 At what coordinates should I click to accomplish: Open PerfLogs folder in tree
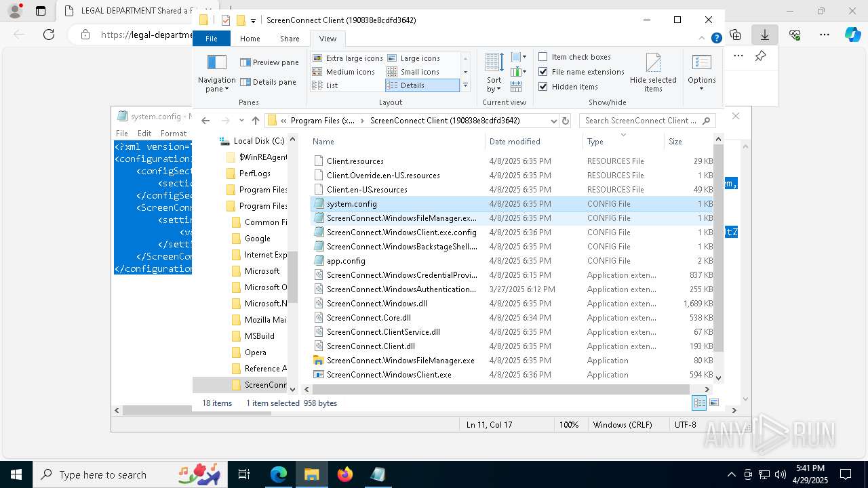[254, 174]
